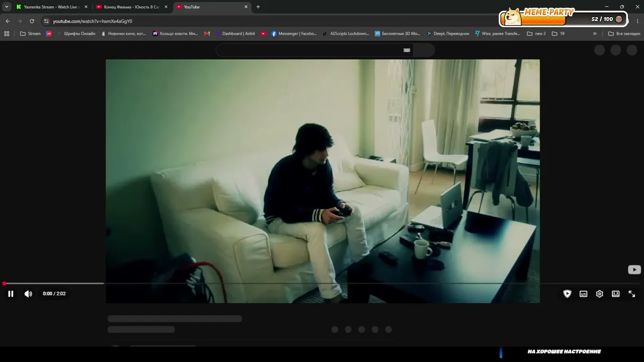Open the Бесплатные 3D Mo... bookmark
The image size is (644, 362).
[397, 34]
